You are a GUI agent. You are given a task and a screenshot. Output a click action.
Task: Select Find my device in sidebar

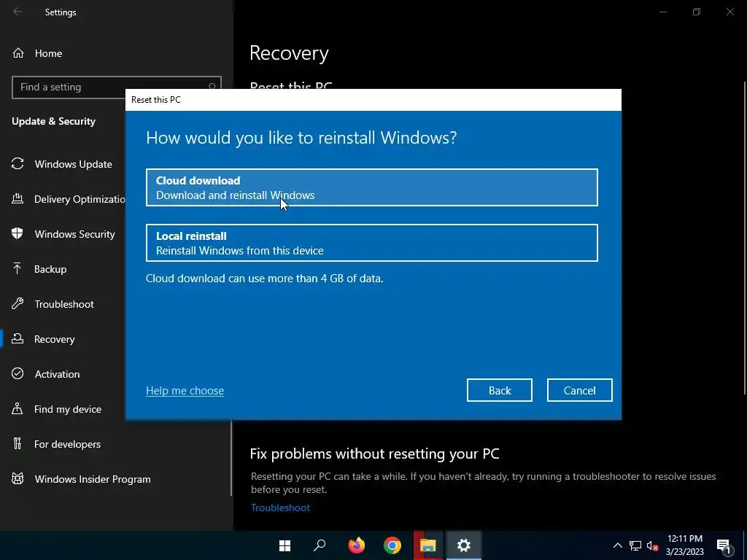click(x=66, y=408)
